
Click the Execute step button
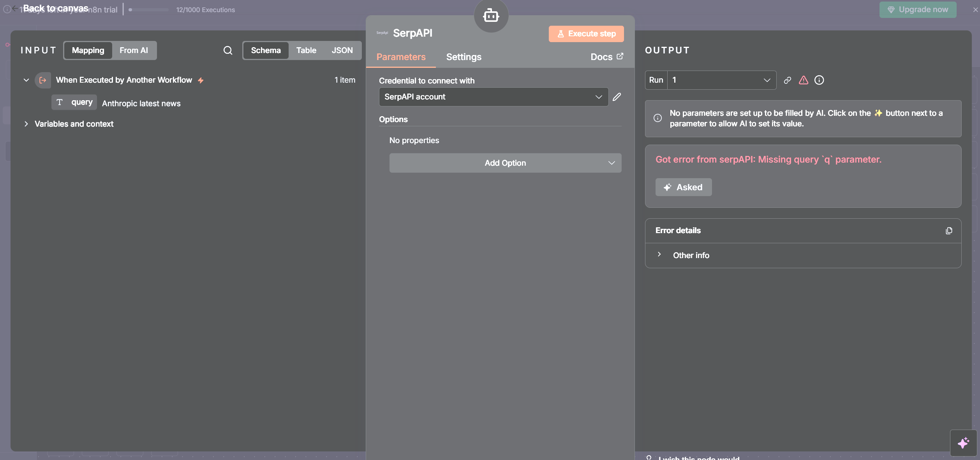tap(586, 34)
